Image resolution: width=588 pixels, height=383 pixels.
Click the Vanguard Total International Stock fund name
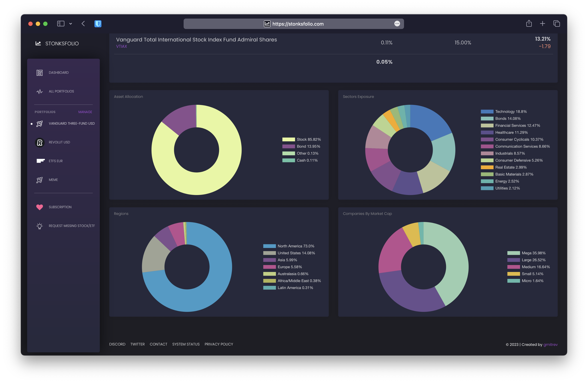pyautogui.click(x=196, y=40)
